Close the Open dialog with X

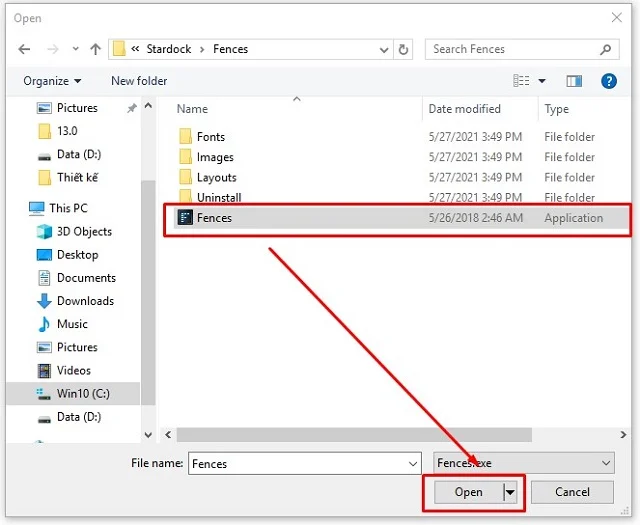pos(616,18)
